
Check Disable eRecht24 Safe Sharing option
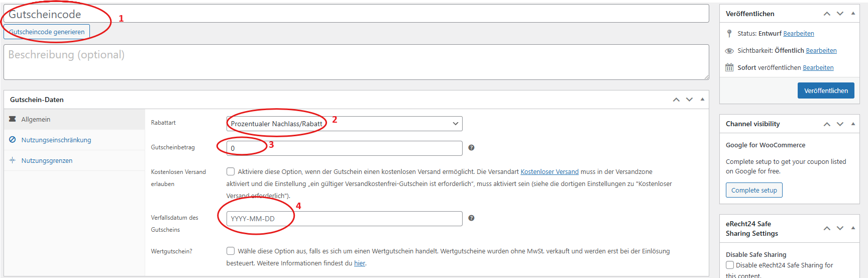[730, 265]
